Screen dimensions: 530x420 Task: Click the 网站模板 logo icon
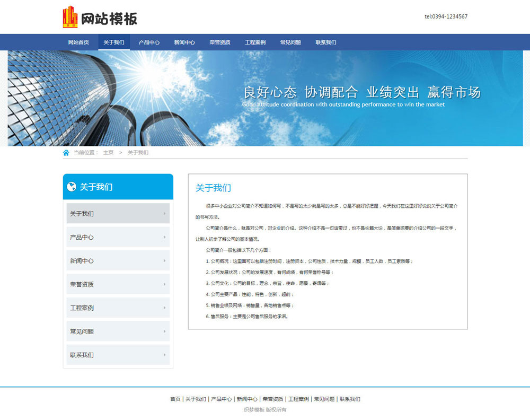click(69, 17)
